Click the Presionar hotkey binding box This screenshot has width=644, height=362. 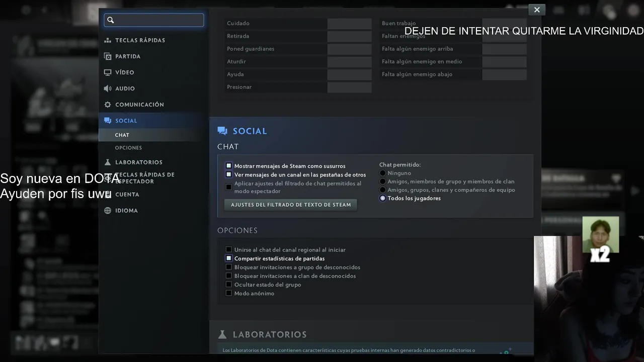pyautogui.click(x=349, y=87)
